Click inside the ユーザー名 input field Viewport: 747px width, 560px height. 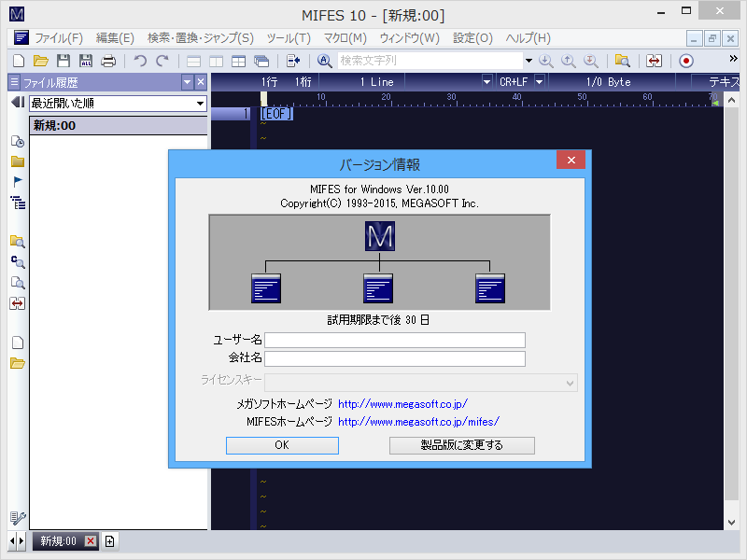click(x=392, y=340)
